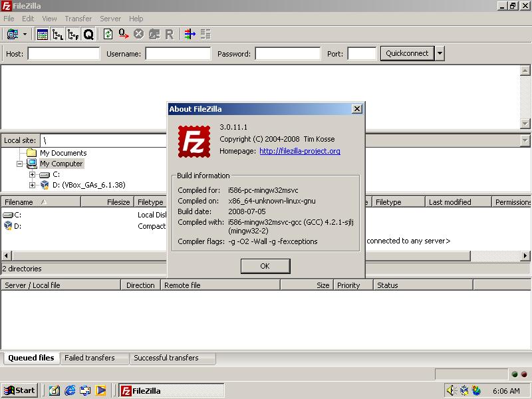Image resolution: width=532 pixels, height=399 pixels.
Task: Switch to Successful transfers tab
Action: 172,358
